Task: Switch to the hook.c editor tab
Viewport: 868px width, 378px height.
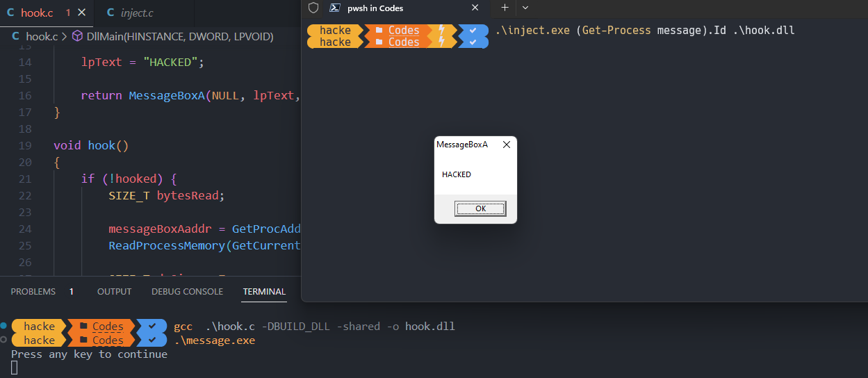Action: click(47, 13)
